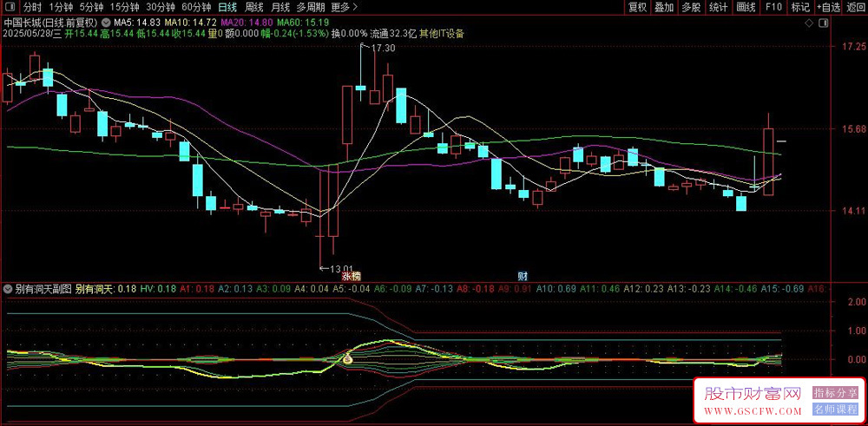Click the 涨榜 event marker below the candles
This screenshot has width=868, height=426.
coord(351,276)
